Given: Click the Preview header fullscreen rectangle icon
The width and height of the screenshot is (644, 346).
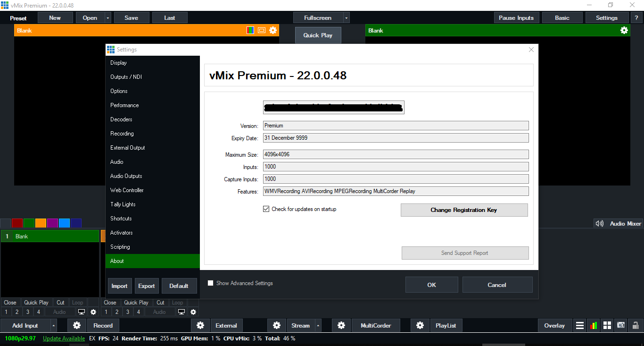Looking at the screenshot, I should point(262,30).
